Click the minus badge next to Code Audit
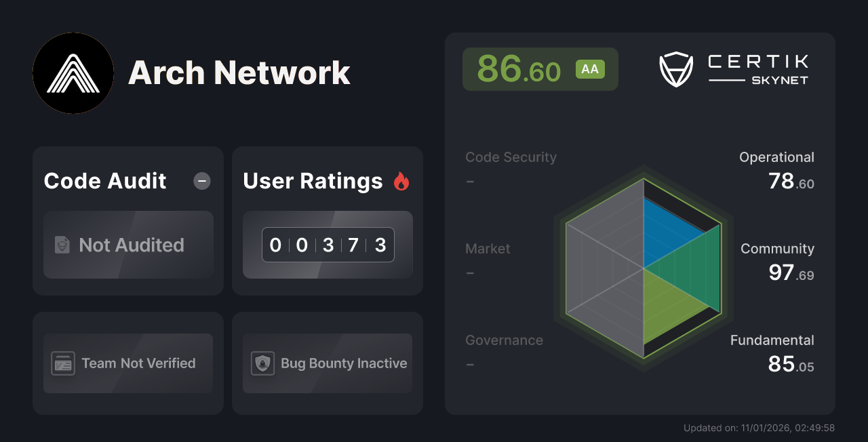The image size is (868, 442). point(201,181)
